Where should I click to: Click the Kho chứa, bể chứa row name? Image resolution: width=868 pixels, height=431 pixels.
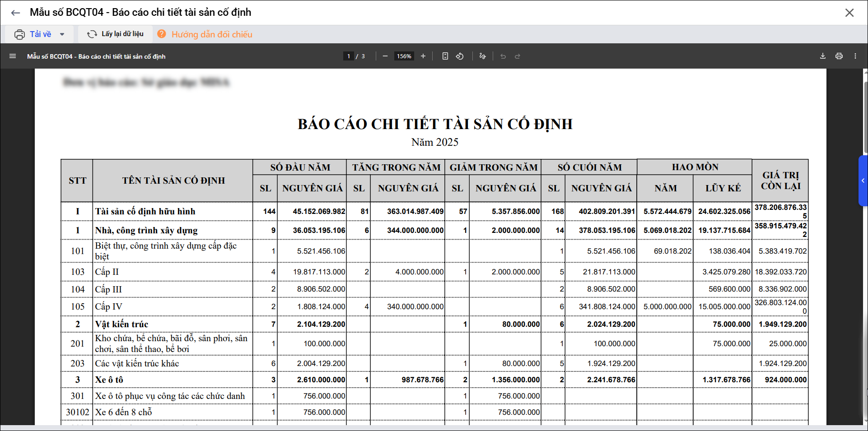(x=171, y=343)
